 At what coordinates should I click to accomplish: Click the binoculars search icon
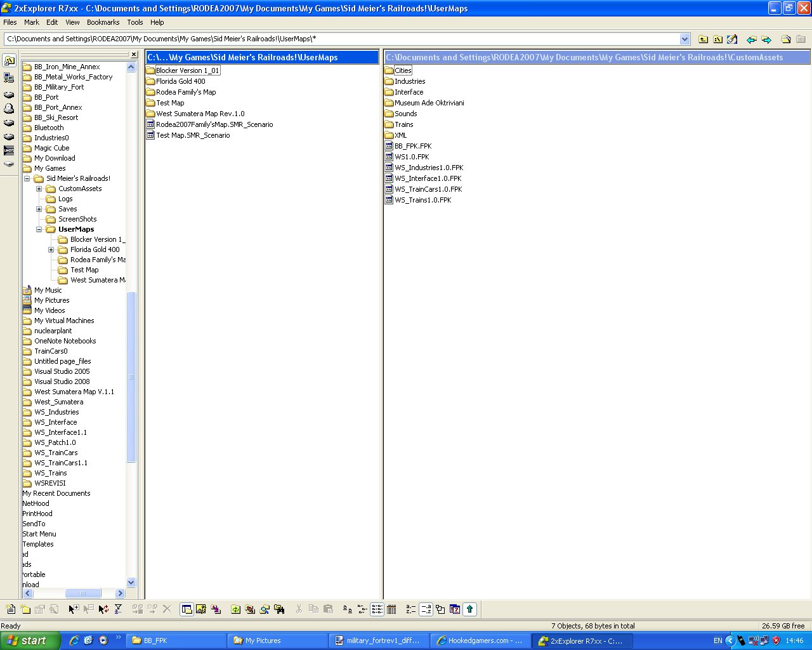coord(279,609)
